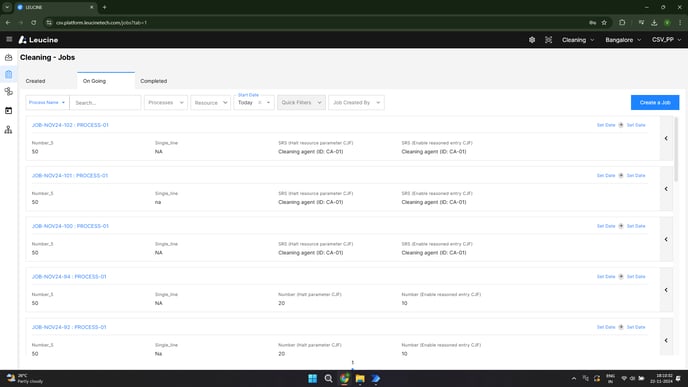Image resolution: width=688 pixels, height=387 pixels.
Task: Open the browser extensions puzzle icon
Action: 622,22
